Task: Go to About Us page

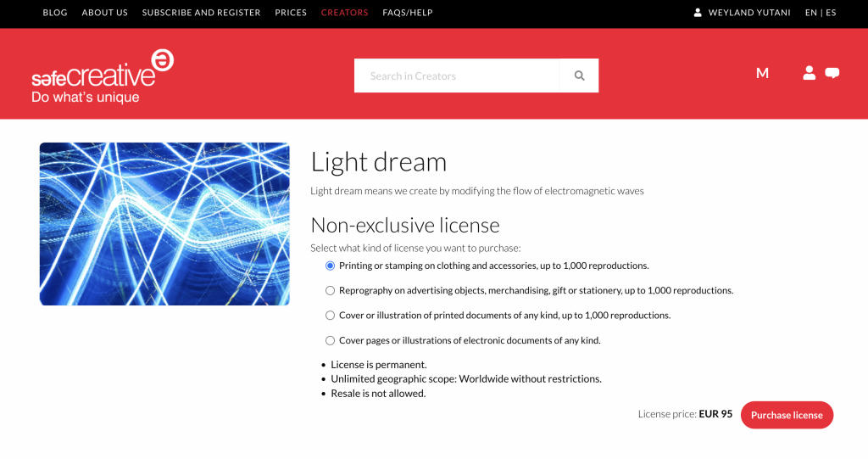Action: (x=105, y=13)
